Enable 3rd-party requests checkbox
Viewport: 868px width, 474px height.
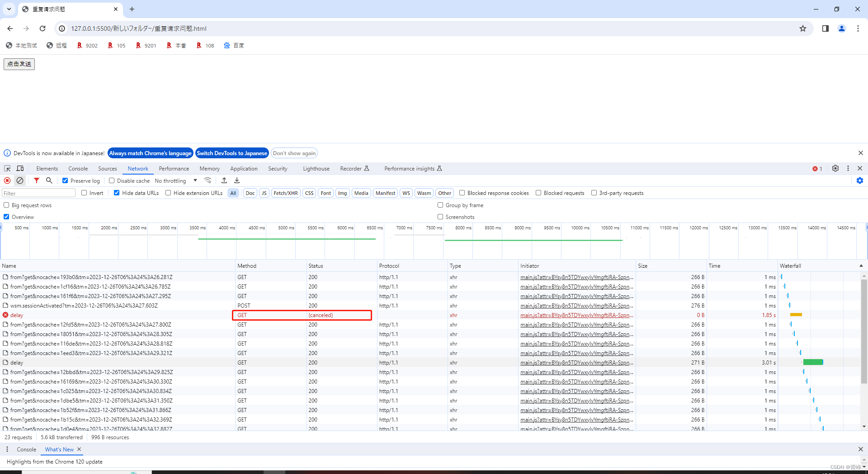point(594,193)
